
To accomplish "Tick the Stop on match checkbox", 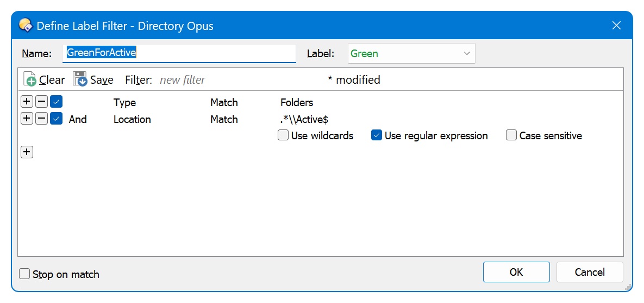I will click(60, 274).
